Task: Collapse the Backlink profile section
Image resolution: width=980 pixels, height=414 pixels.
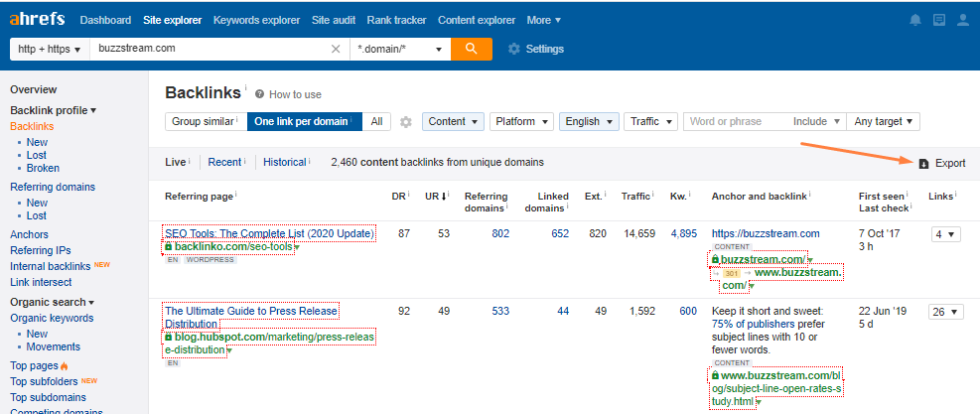Action: coord(54,110)
